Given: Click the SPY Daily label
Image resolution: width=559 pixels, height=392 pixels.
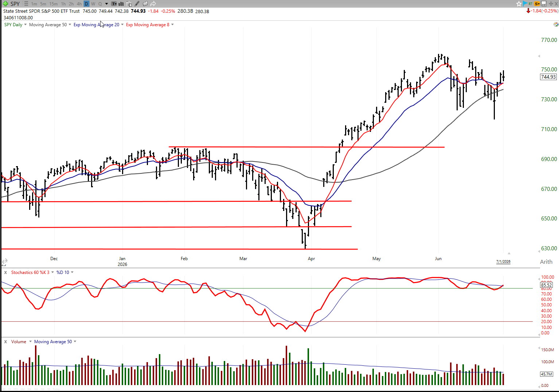Looking at the screenshot, I should (13, 25).
